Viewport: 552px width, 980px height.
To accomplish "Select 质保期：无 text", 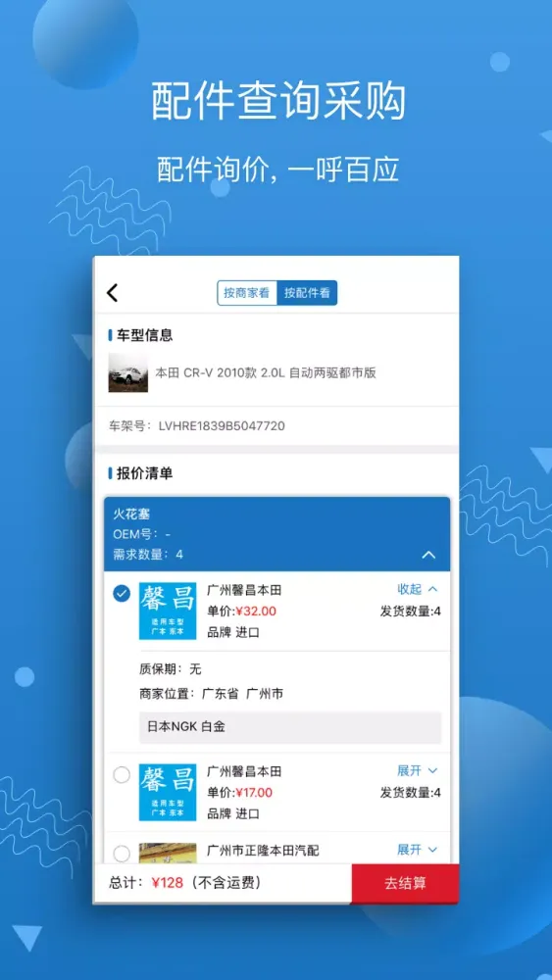I will pyautogui.click(x=170, y=669).
